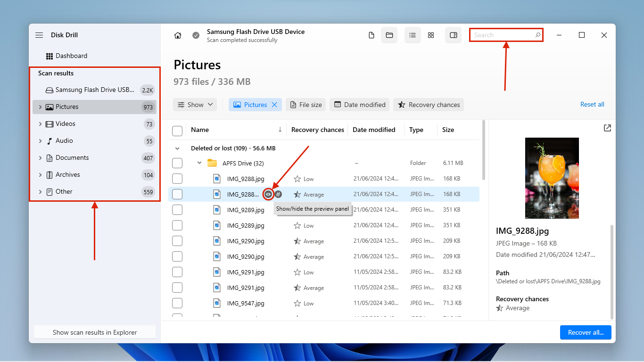Click the Recover all button
Screen dimensions: 644x362
click(586, 332)
